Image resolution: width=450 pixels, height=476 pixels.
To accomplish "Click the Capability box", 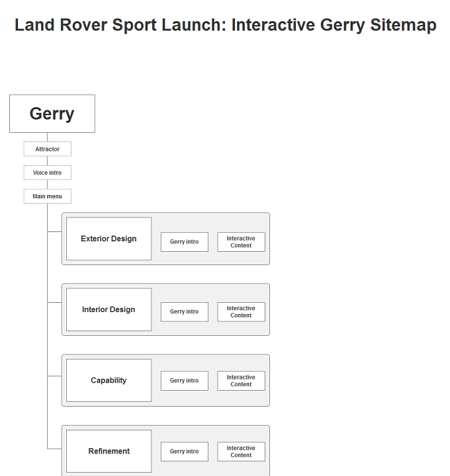I will click(109, 380).
